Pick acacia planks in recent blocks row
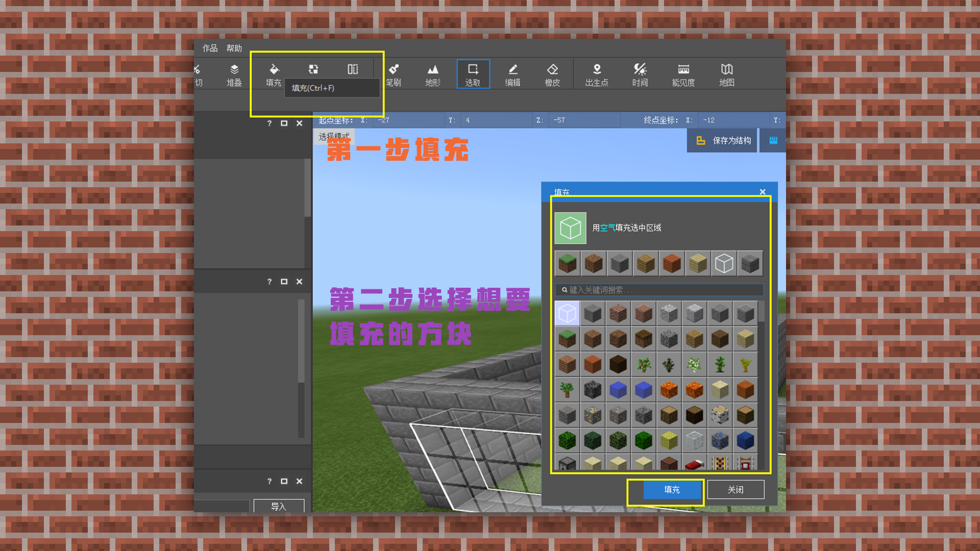The width and height of the screenshot is (980, 551). coord(672,264)
